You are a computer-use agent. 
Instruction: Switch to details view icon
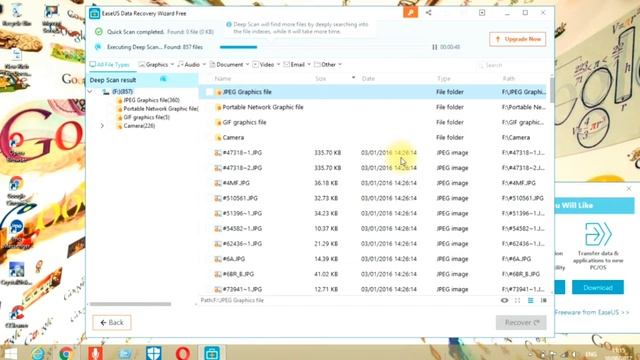[543, 300]
